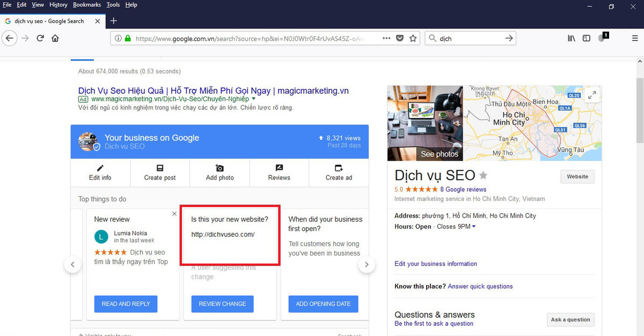
Task: Click the Create post icon
Action: [x=160, y=168]
